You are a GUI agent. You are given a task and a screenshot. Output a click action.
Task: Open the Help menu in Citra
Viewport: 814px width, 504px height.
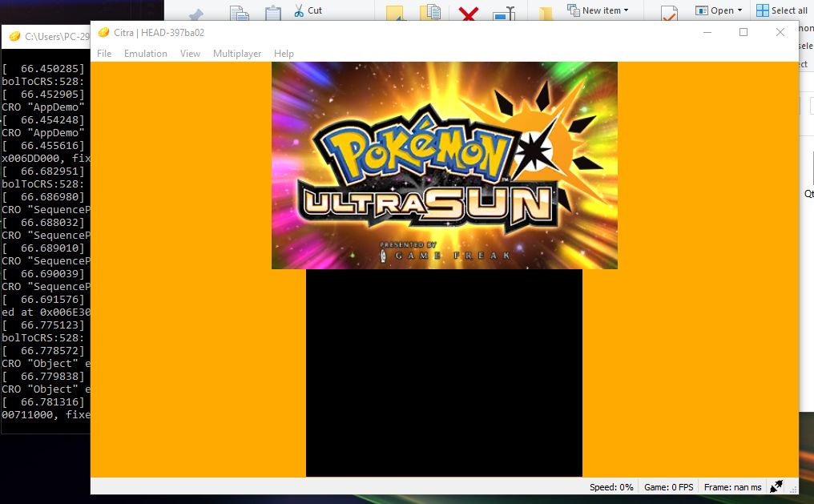point(284,54)
